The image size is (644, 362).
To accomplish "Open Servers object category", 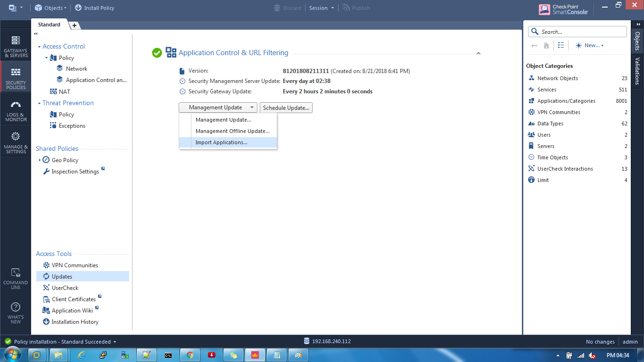I will pyautogui.click(x=577, y=146).
